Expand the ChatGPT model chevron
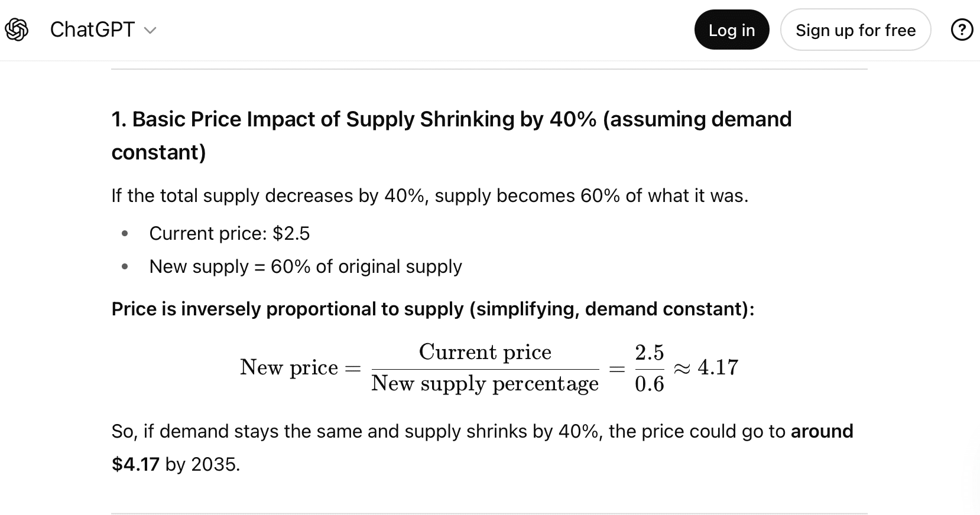 pos(150,30)
